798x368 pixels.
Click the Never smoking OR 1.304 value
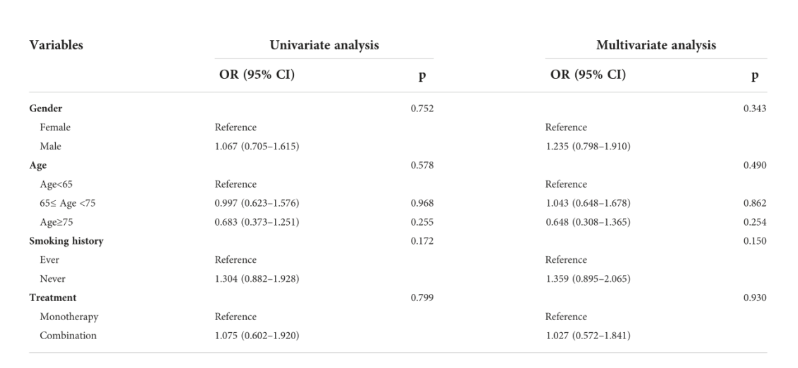click(x=257, y=279)
